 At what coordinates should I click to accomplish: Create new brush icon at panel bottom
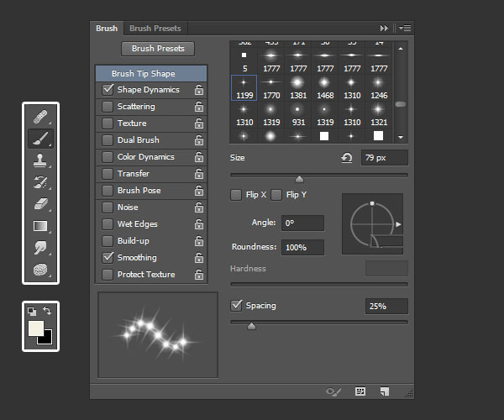coord(385,391)
